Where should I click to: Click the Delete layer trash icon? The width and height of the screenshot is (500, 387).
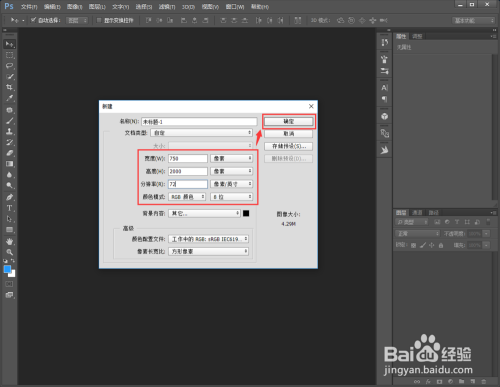[484, 381]
